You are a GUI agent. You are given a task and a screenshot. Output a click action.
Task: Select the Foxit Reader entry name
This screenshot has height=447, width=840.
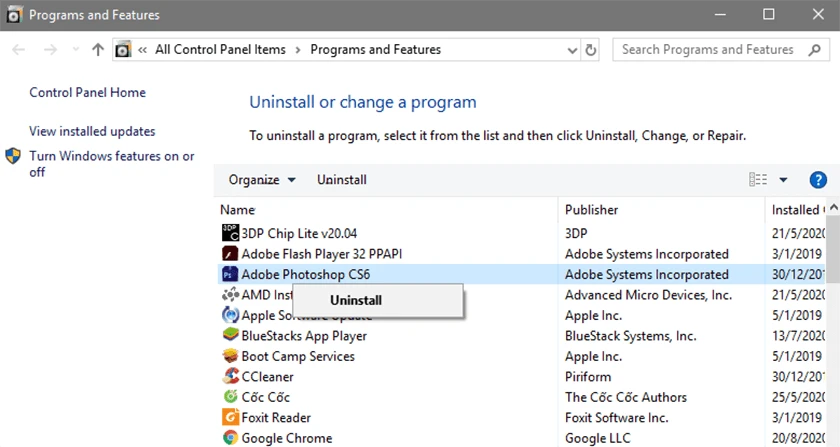pyautogui.click(x=276, y=417)
